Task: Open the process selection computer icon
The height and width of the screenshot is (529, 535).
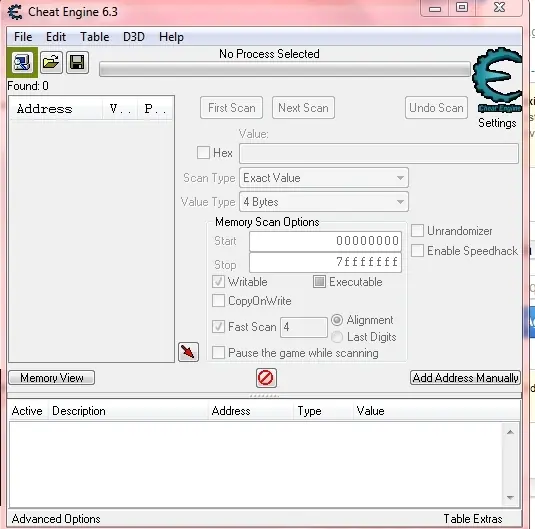Action: [22, 63]
